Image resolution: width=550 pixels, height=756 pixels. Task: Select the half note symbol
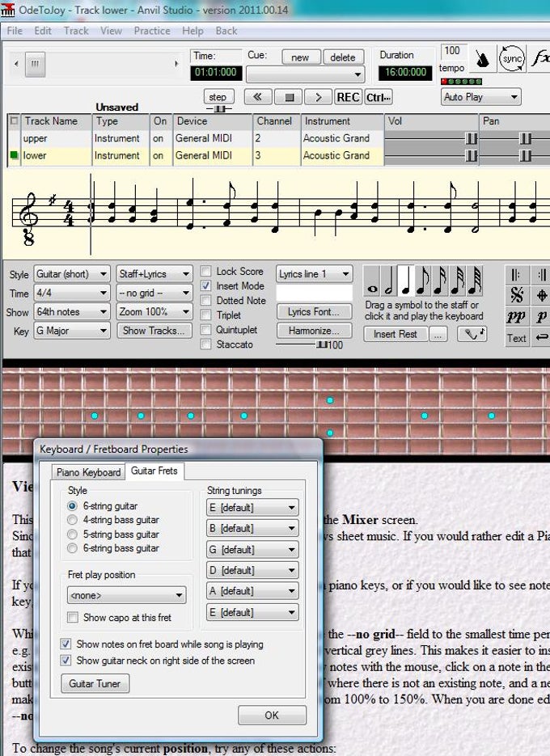coord(389,281)
